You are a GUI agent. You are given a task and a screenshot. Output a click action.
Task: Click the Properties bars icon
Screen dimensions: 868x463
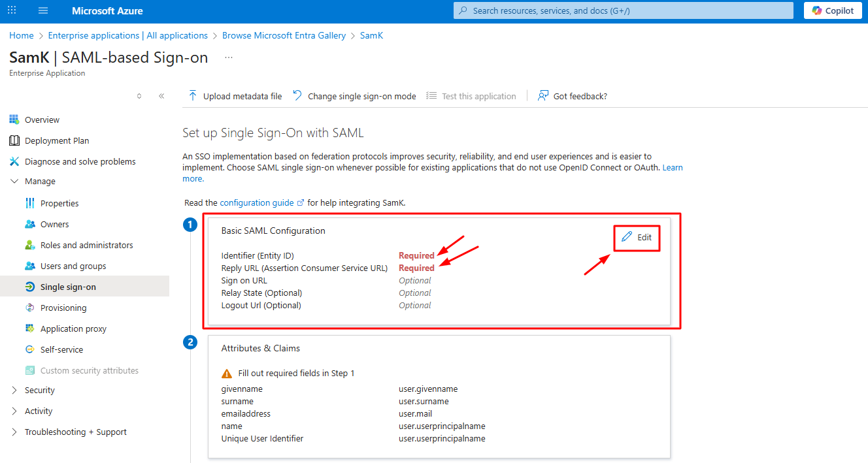pyautogui.click(x=30, y=203)
